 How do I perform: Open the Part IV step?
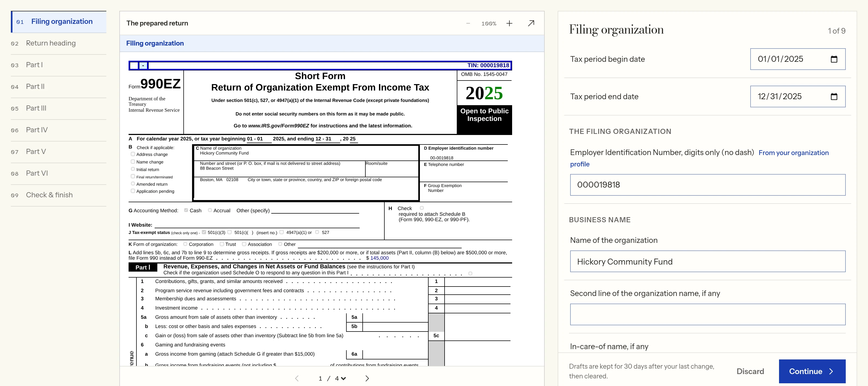tap(59, 130)
